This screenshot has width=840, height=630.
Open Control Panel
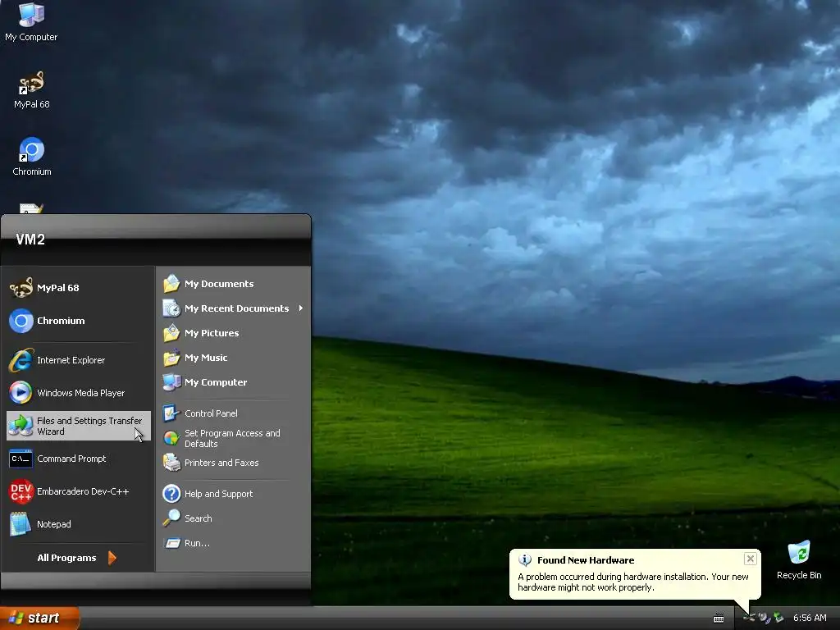234,413
